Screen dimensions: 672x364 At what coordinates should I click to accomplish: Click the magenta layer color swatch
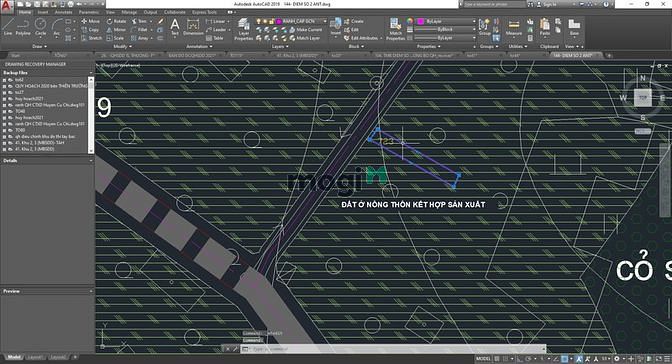pos(279,21)
